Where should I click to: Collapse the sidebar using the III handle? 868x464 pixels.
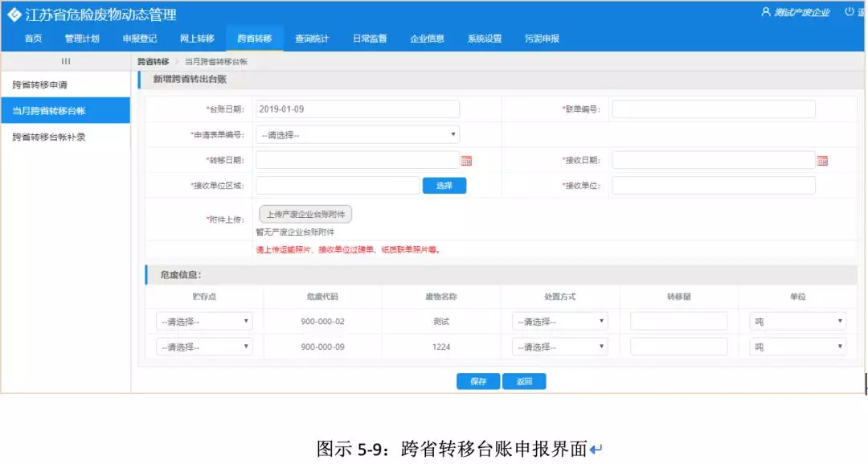click(x=65, y=61)
